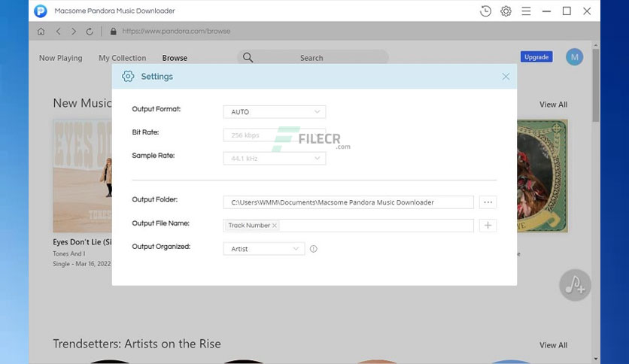629x364 pixels.
Task: Navigate back with left arrow
Action: point(58,32)
